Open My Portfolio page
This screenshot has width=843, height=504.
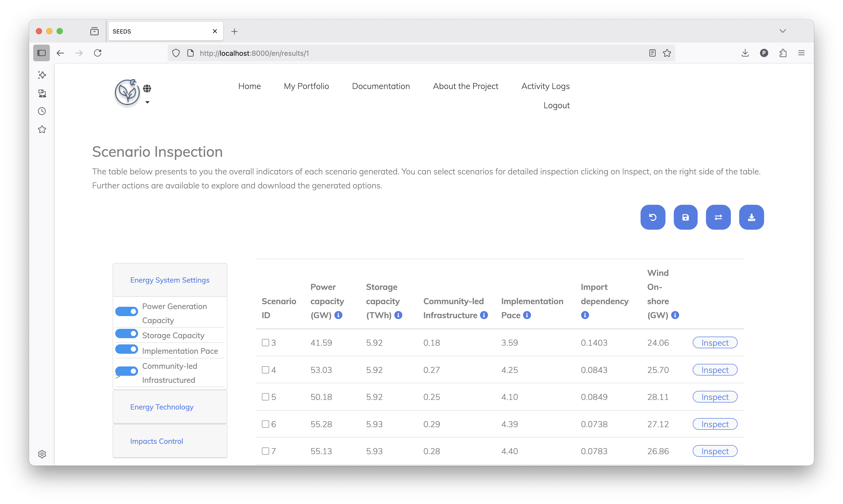click(x=306, y=86)
